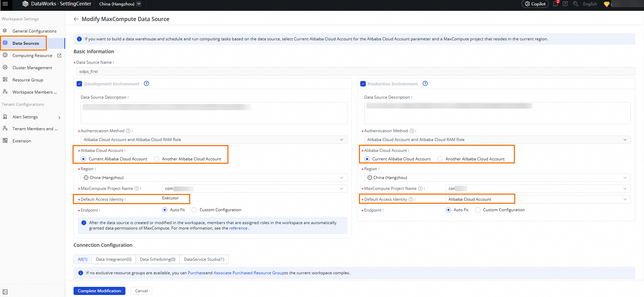This screenshot has width=644, height=297.
Task: Click the Data Source Name input field
Action: pyautogui.click(x=356, y=71)
